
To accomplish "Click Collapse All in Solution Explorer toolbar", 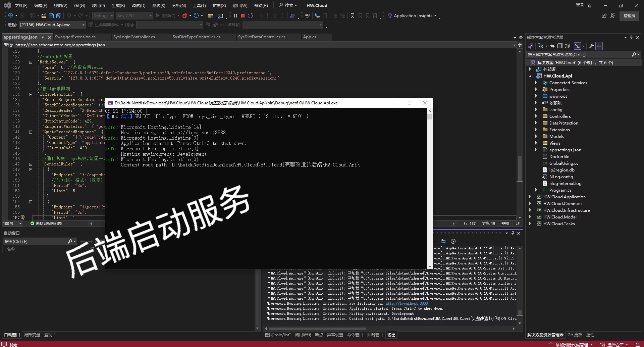I will point(560,46).
